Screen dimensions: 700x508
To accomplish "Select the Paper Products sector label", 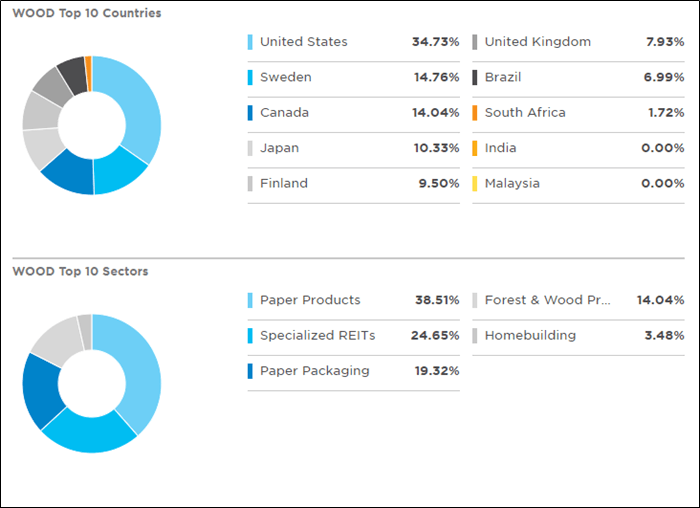I will pyautogui.click(x=310, y=300).
